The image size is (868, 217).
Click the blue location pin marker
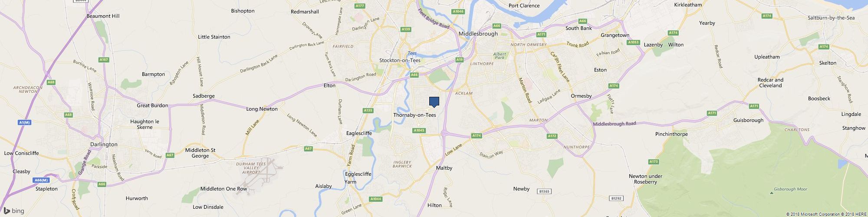click(x=434, y=102)
